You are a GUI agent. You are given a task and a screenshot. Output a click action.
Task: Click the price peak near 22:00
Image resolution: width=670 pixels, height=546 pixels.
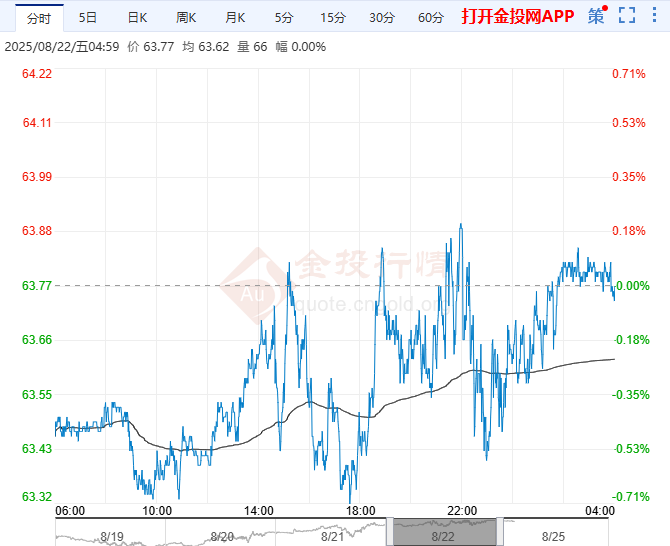[461, 225]
